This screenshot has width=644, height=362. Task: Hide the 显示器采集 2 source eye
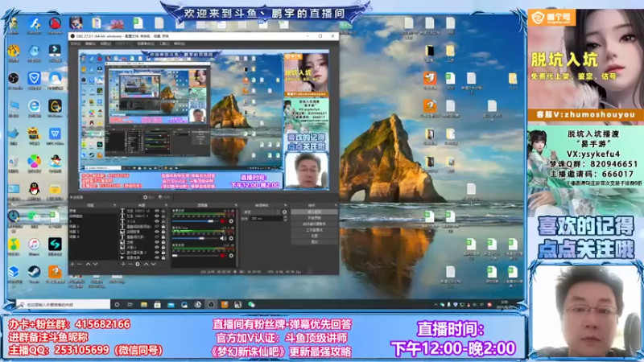[x=157, y=253]
